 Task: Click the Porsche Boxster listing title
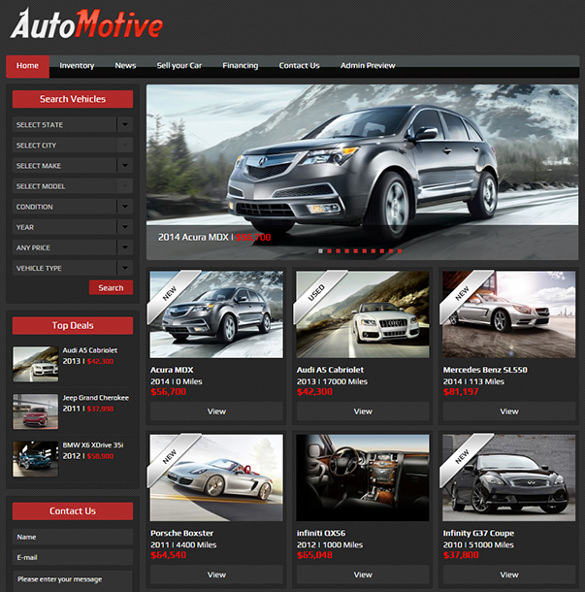pos(182,533)
